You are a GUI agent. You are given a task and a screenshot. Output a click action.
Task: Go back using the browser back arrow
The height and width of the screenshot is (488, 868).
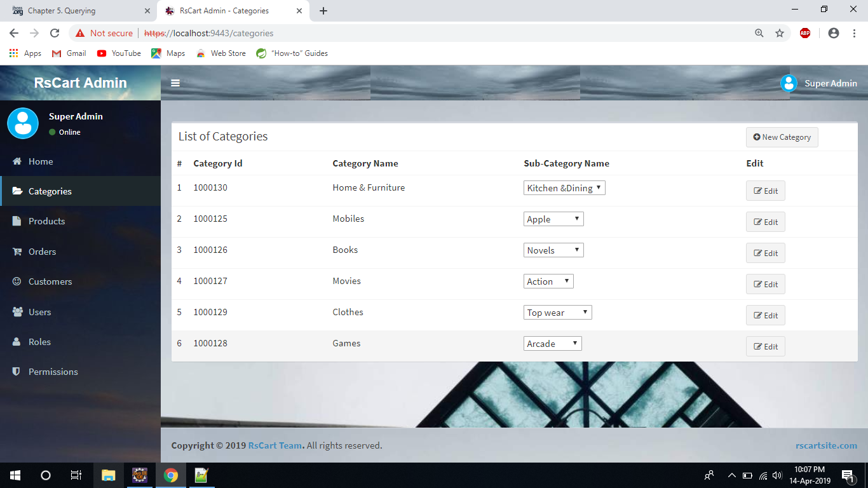(x=14, y=33)
